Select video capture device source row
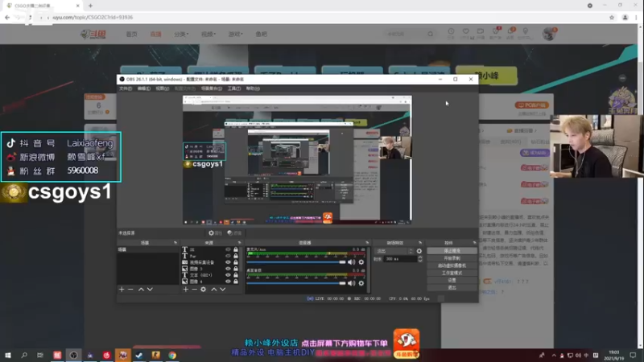644x362 pixels. [x=209, y=262]
